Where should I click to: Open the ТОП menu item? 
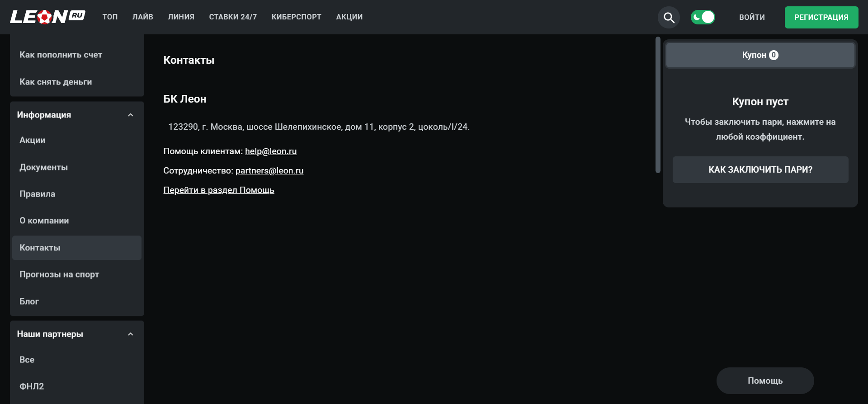(x=110, y=17)
